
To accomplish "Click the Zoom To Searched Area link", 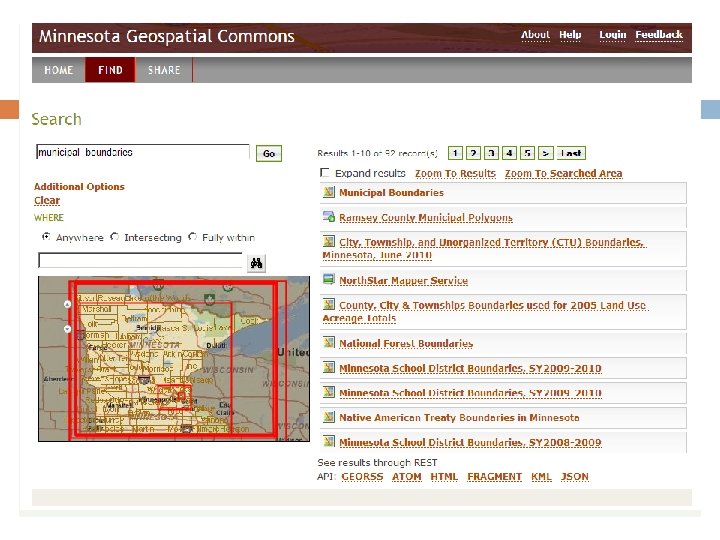I will click(x=563, y=174).
